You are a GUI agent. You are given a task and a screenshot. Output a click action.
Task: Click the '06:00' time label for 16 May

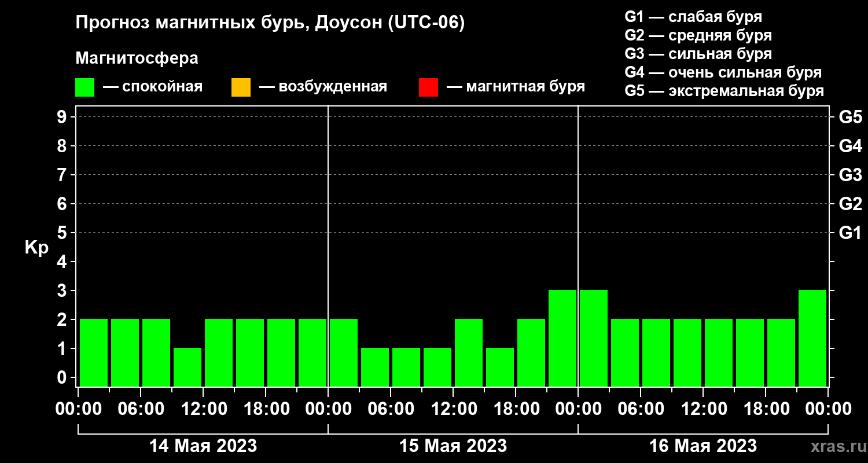click(641, 409)
